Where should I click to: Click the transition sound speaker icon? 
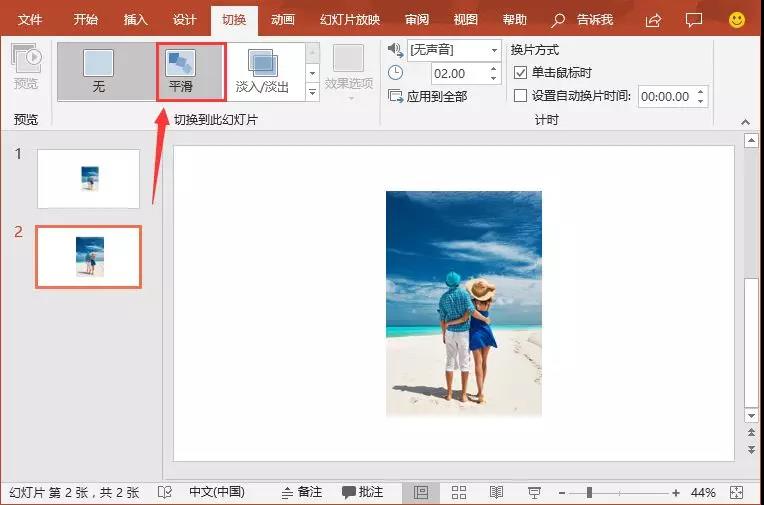tap(396, 49)
